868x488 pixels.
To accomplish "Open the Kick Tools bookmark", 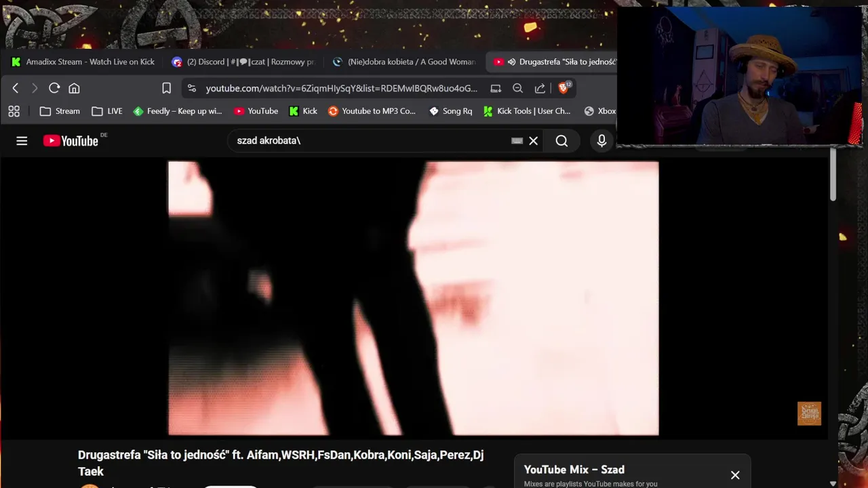I will coord(527,111).
